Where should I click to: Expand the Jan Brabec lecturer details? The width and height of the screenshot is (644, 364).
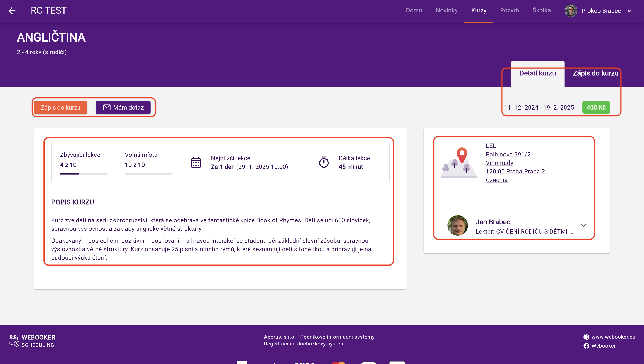(583, 226)
